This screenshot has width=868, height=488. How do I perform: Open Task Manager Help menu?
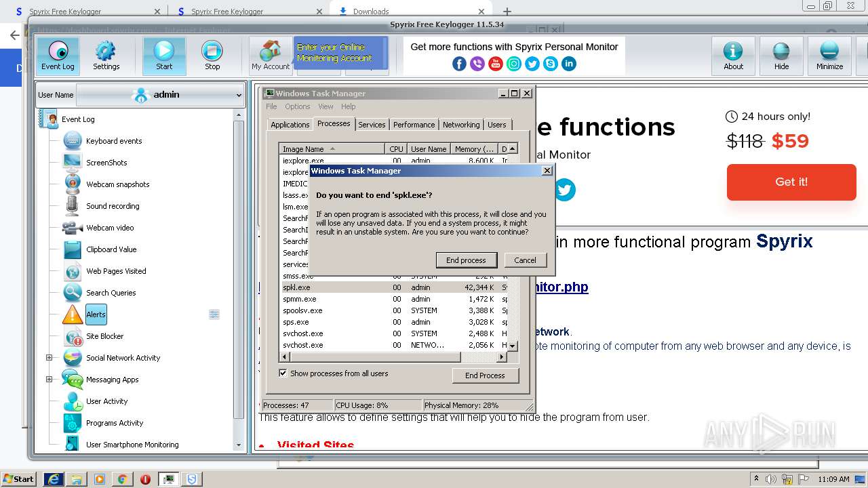tap(348, 106)
